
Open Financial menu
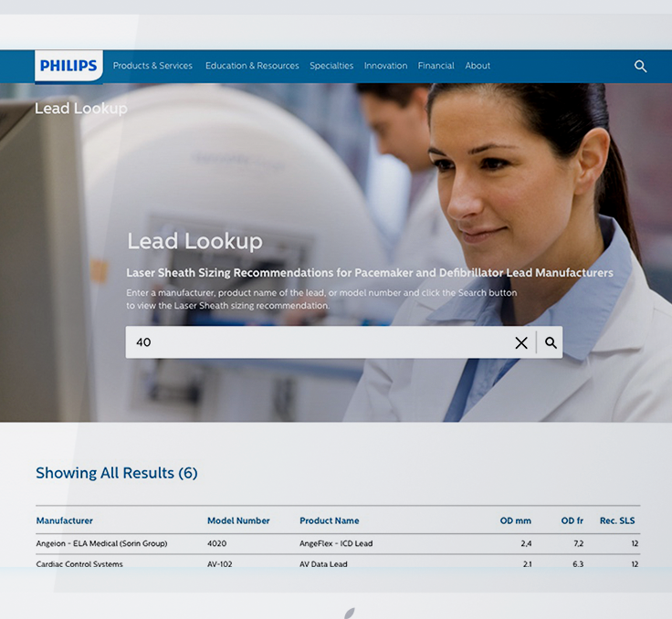click(x=436, y=66)
